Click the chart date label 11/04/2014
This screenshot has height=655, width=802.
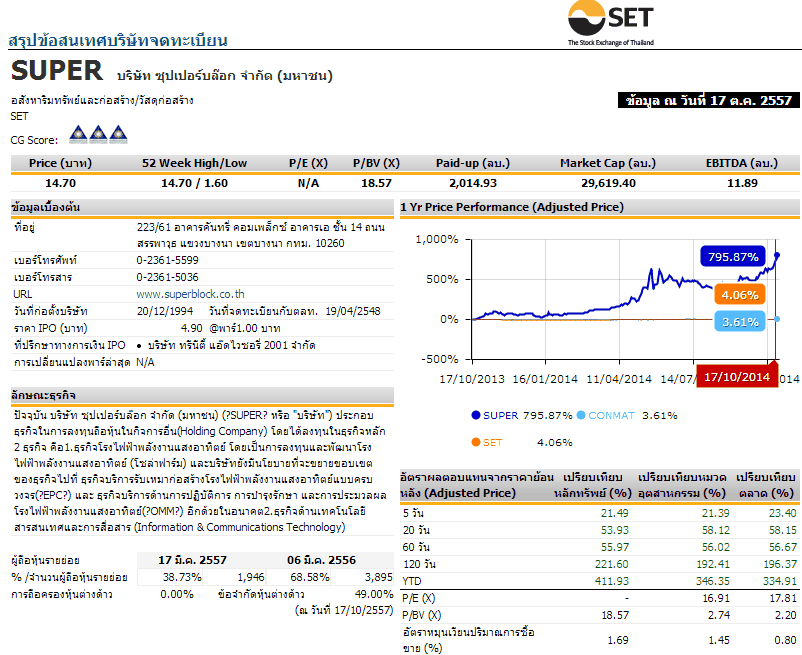(x=619, y=379)
